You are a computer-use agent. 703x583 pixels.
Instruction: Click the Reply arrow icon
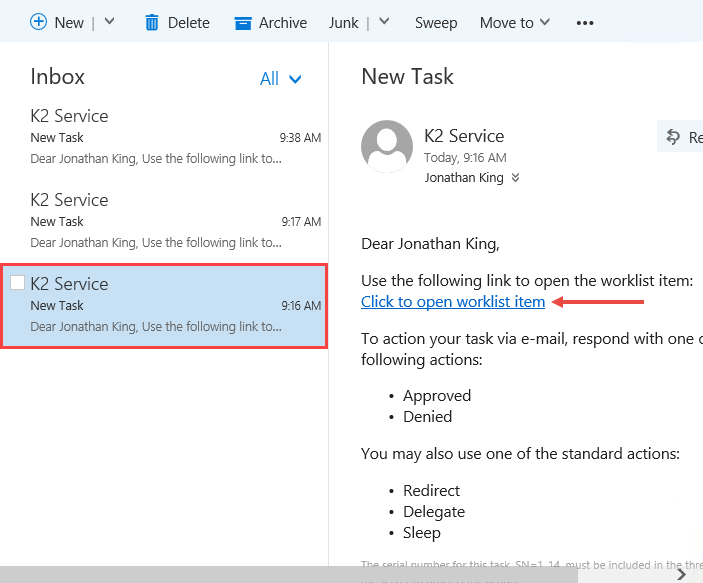click(x=673, y=137)
